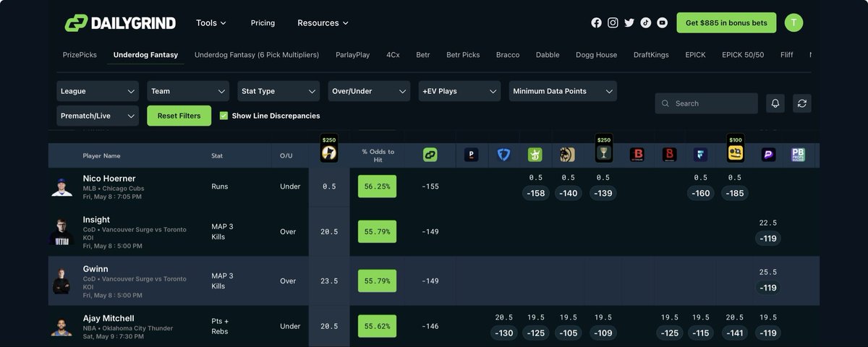This screenshot has height=347, width=868.
Task: Click the % Odds to Hit column header
Action: point(378,155)
